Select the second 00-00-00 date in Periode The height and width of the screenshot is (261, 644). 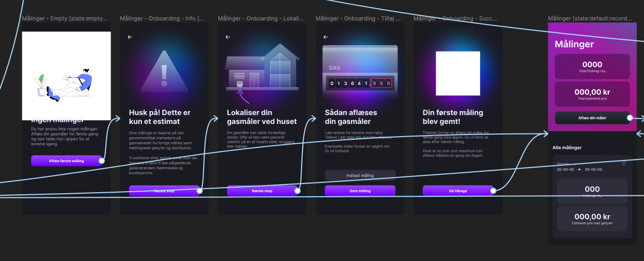coord(593,169)
